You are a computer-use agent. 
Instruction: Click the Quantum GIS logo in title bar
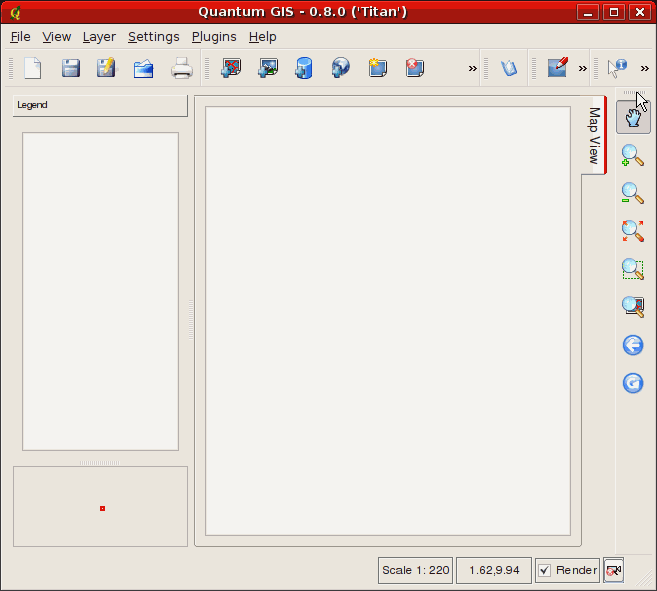(16, 13)
